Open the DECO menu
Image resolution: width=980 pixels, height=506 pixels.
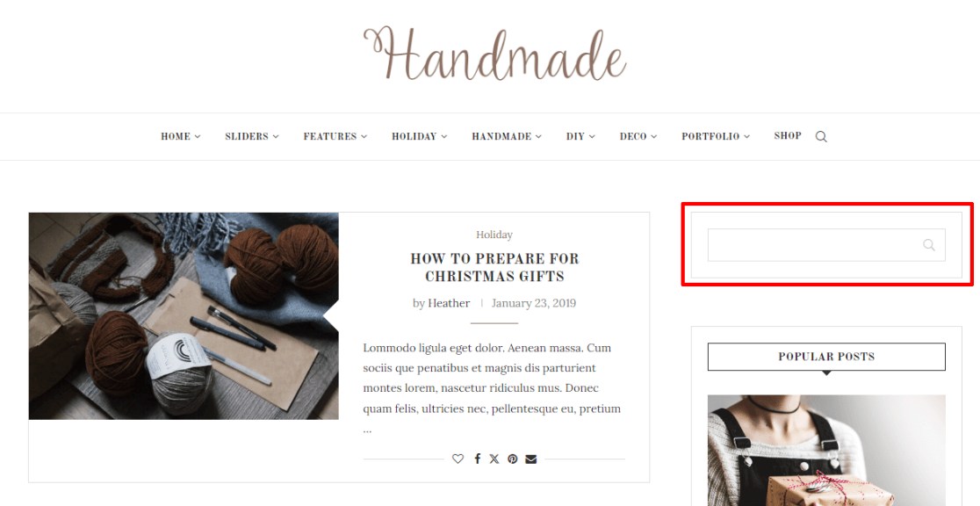[x=638, y=136]
